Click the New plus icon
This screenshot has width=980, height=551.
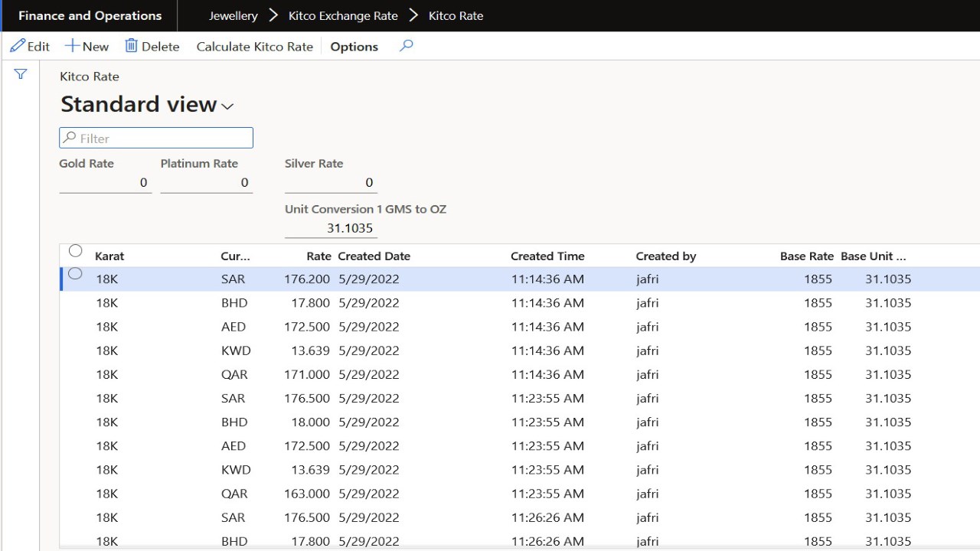tap(72, 46)
